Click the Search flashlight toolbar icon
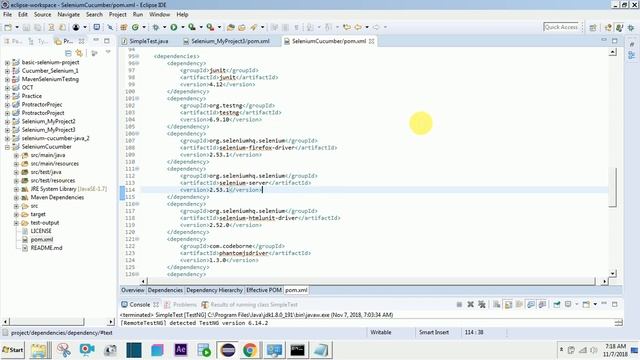The width and height of the screenshot is (640, 360). coord(253,27)
